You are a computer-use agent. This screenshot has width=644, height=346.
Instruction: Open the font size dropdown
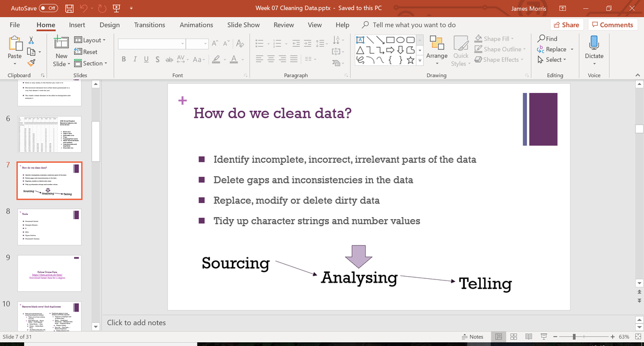(x=204, y=43)
